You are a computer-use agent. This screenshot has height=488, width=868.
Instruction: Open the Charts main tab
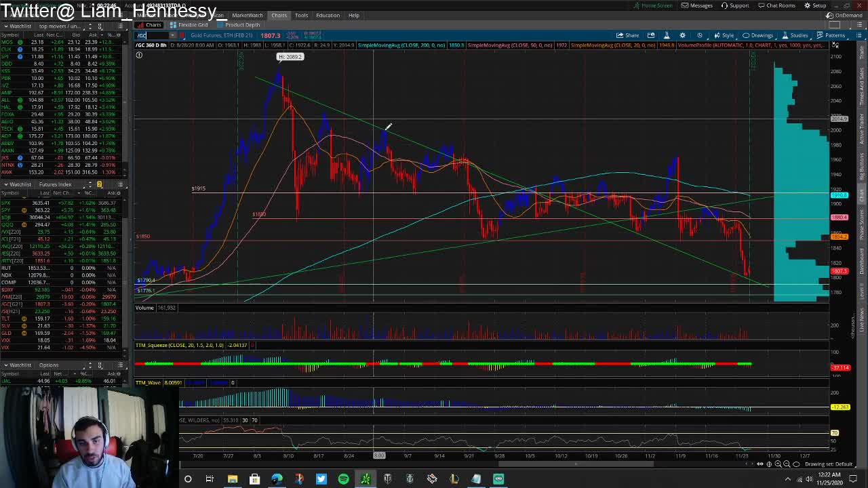tap(279, 15)
